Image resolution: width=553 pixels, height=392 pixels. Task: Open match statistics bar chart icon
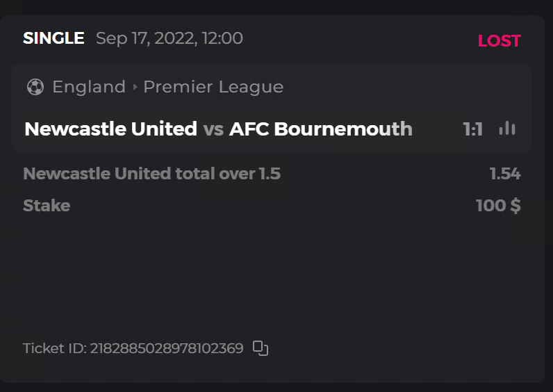(507, 129)
